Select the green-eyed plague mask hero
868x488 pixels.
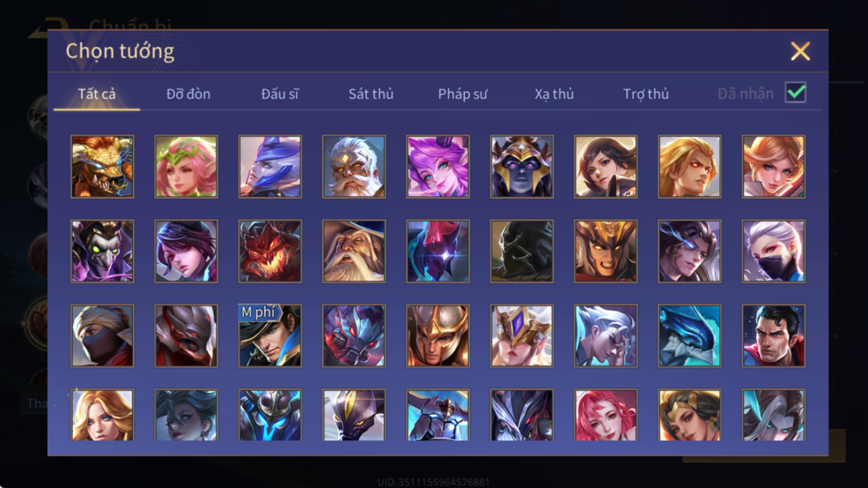pyautogui.click(x=102, y=251)
